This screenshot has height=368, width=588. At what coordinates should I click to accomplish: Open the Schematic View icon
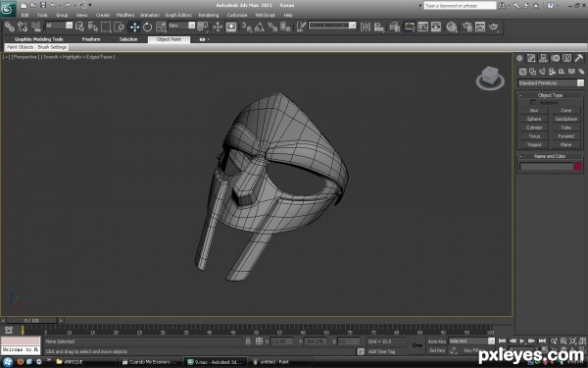436,26
